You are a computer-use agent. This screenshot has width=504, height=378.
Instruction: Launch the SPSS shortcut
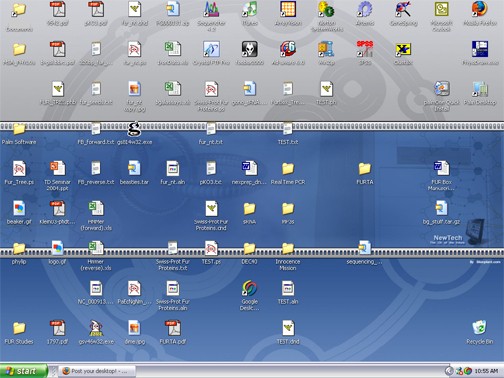365,49
